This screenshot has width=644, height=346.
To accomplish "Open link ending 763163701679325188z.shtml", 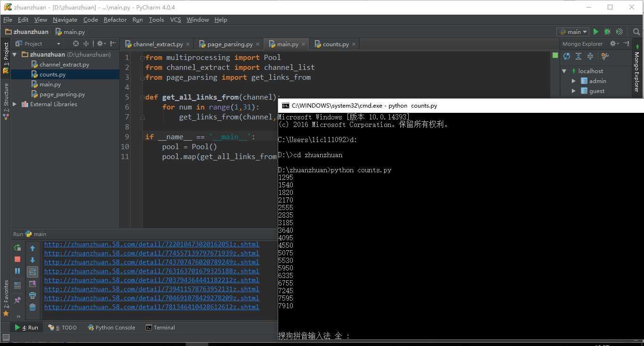I will tap(152, 271).
